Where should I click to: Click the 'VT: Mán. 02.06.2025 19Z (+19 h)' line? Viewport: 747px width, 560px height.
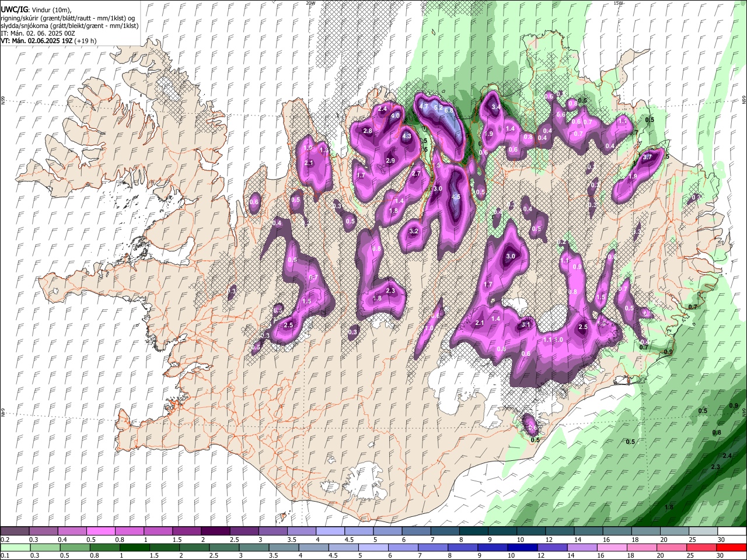pos(49,41)
